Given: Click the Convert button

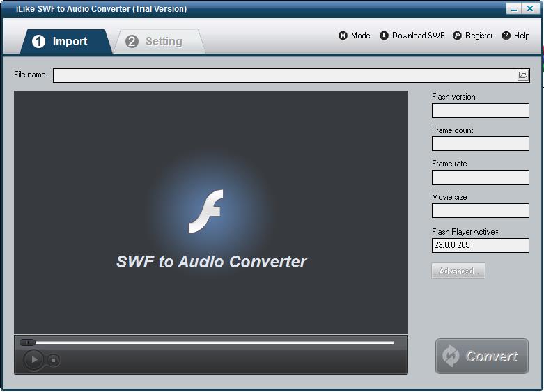Looking at the screenshot, I should point(482,356).
